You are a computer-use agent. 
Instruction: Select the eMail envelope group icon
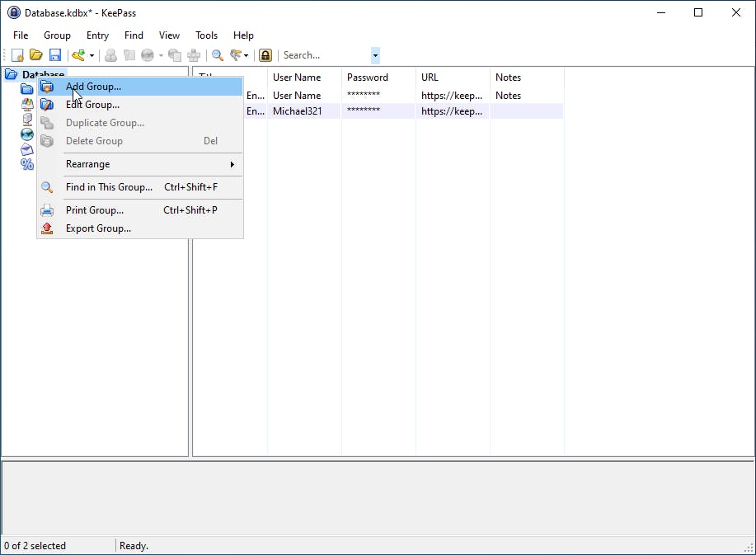point(27,149)
